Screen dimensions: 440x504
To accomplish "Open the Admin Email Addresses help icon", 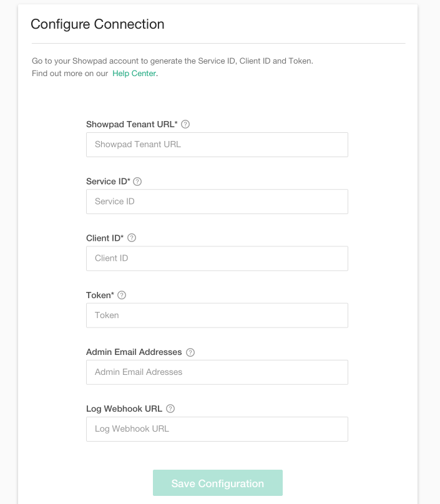I will (x=189, y=352).
